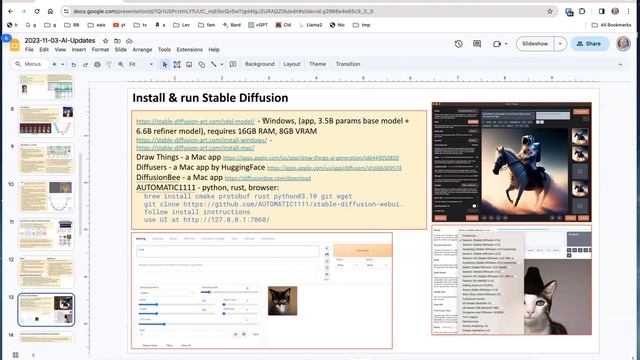Viewport: 640px width, 360px height.
Task: Open the diffusionbee.com download link
Action: pyautogui.click(x=268, y=178)
